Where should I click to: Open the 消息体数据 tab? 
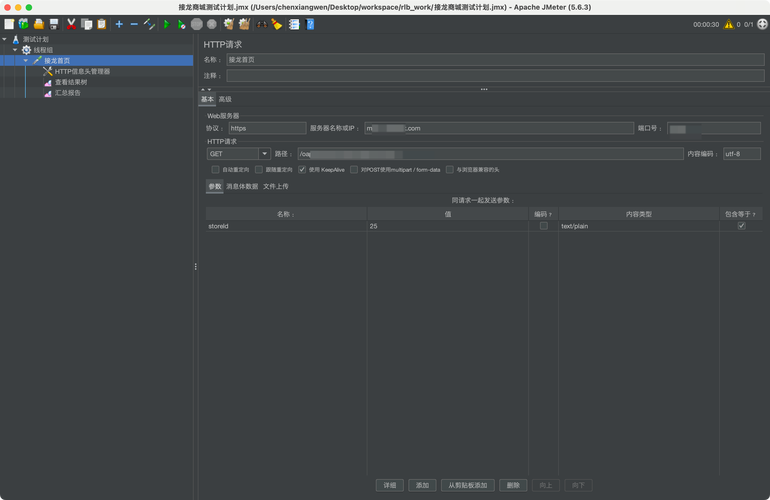(x=242, y=186)
